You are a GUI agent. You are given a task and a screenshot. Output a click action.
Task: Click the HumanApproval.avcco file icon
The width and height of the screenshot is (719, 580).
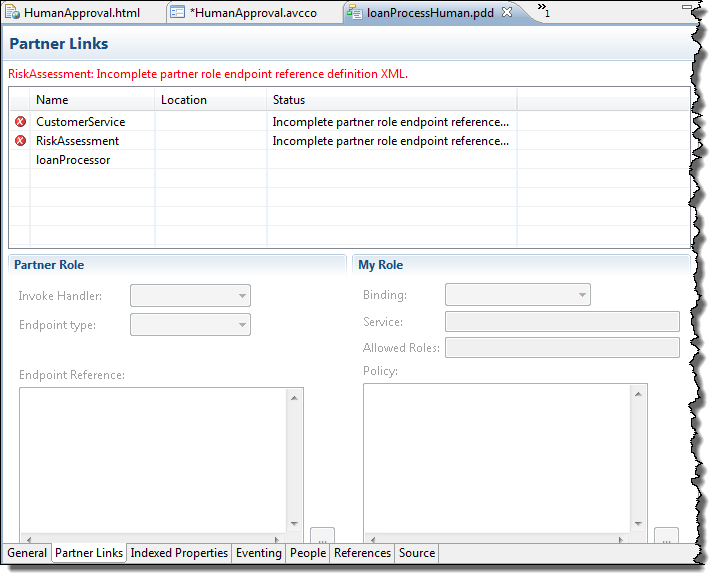click(177, 13)
